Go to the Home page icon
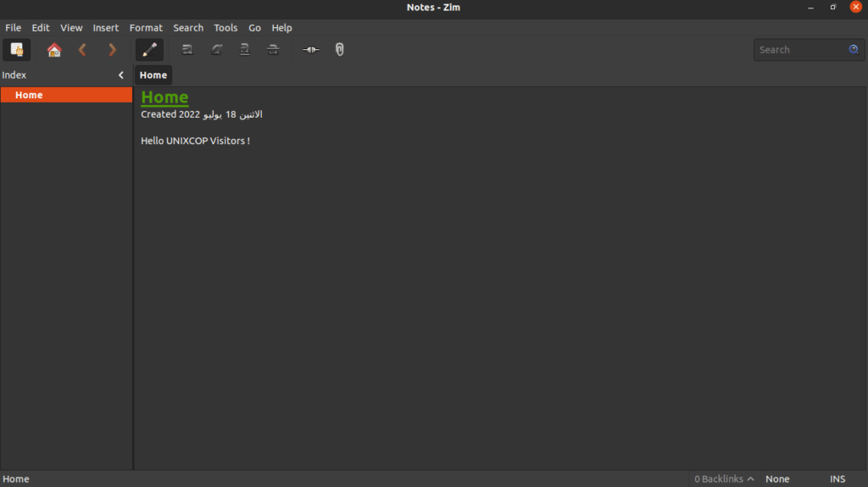868x487 pixels. [x=54, y=50]
